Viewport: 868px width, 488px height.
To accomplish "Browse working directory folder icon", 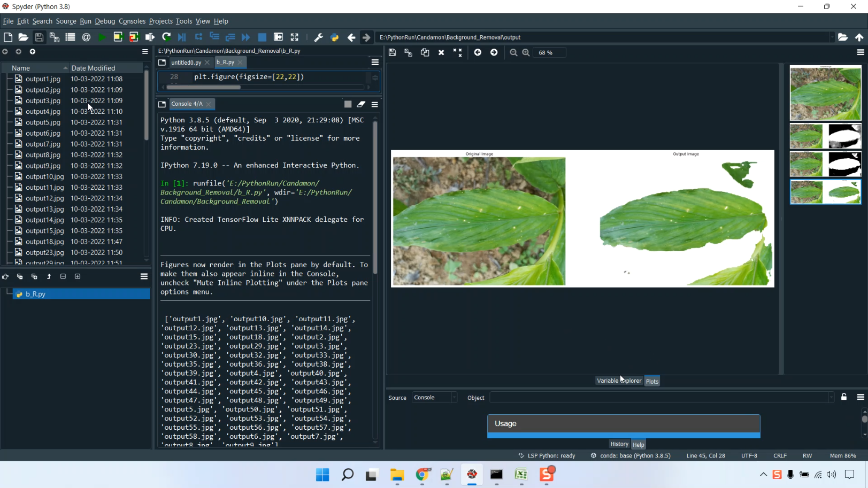I will 843,37.
